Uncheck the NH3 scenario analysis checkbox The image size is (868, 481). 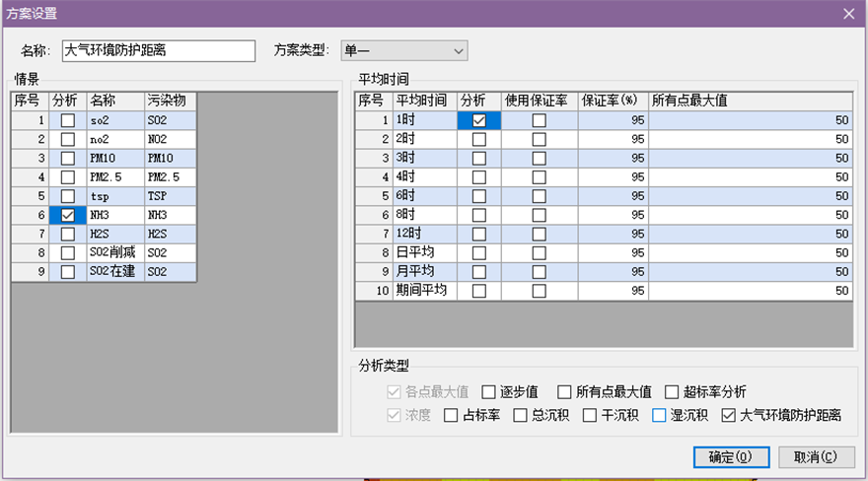coord(67,215)
